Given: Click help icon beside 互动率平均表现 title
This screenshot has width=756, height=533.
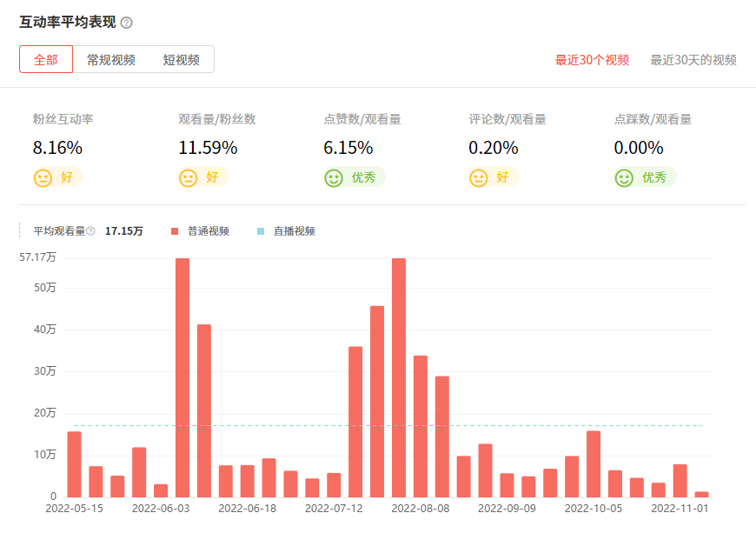Looking at the screenshot, I should point(127,23).
